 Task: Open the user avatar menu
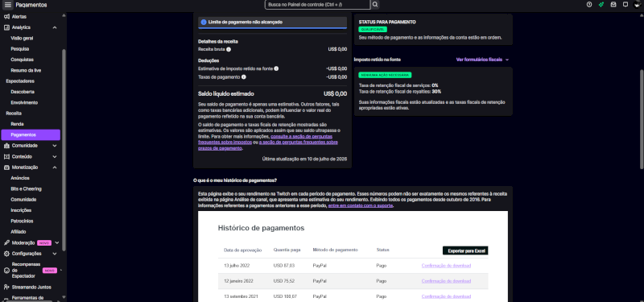click(637, 5)
